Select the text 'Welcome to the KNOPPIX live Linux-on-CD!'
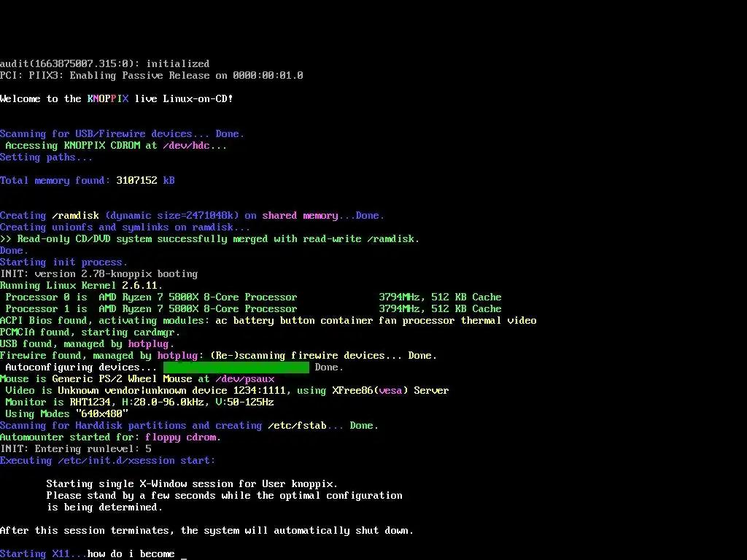The height and width of the screenshot is (560, 747). click(x=116, y=99)
